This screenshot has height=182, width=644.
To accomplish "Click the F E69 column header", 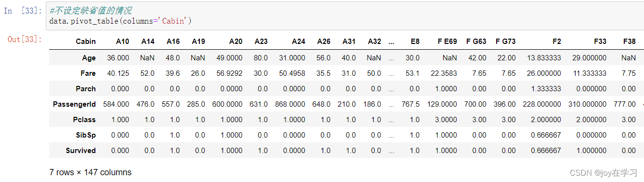I will pos(447,42).
